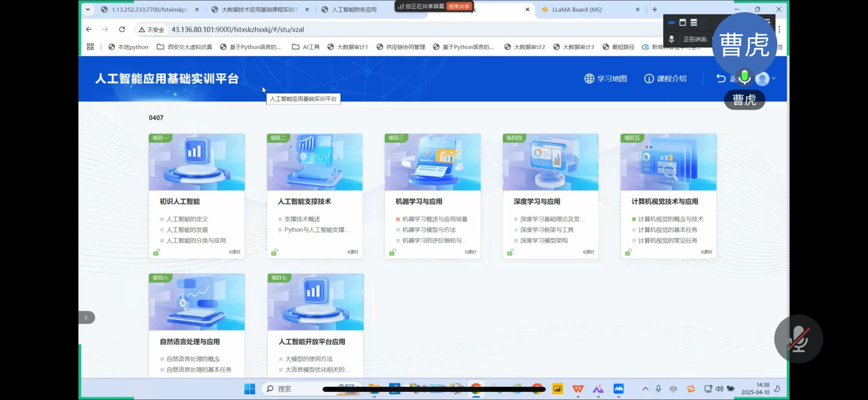Image resolution: width=868 pixels, height=400 pixels.
Task: Open the 人工智能的定义 lesson link
Action: tap(187, 219)
